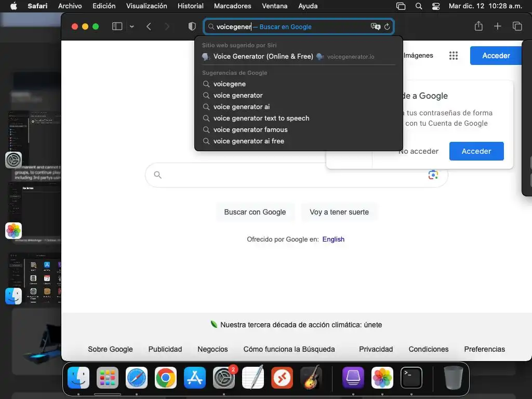This screenshot has width=532, height=399.
Task: Open the Google apps grid icon
Action: pyautogui.click(x=453, y=56)
